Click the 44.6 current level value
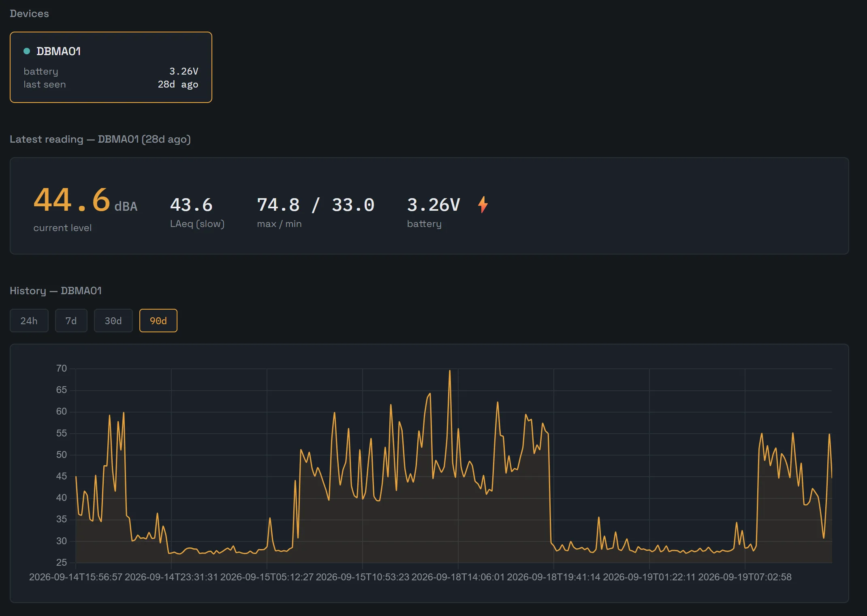The image size is (867, 616). 72,200
